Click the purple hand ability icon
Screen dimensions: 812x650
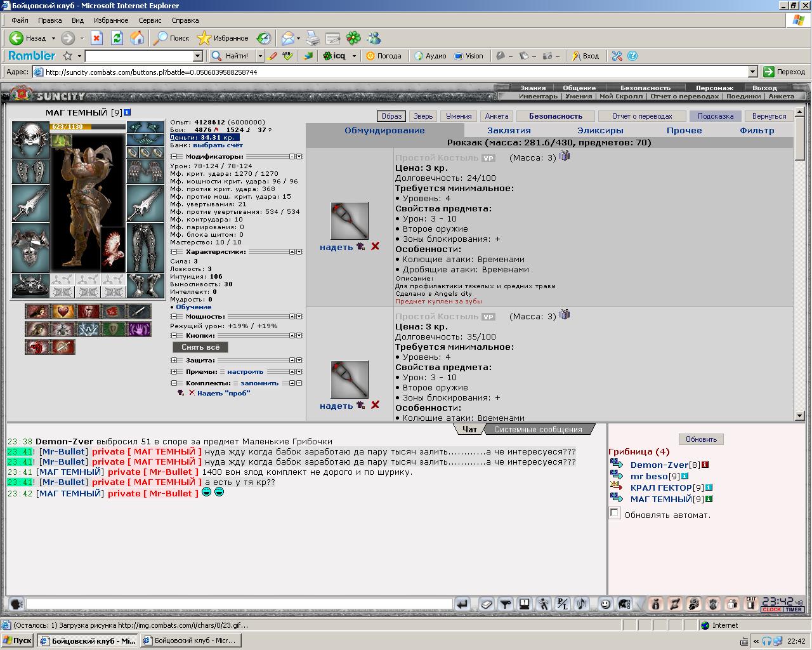[139, 329]
